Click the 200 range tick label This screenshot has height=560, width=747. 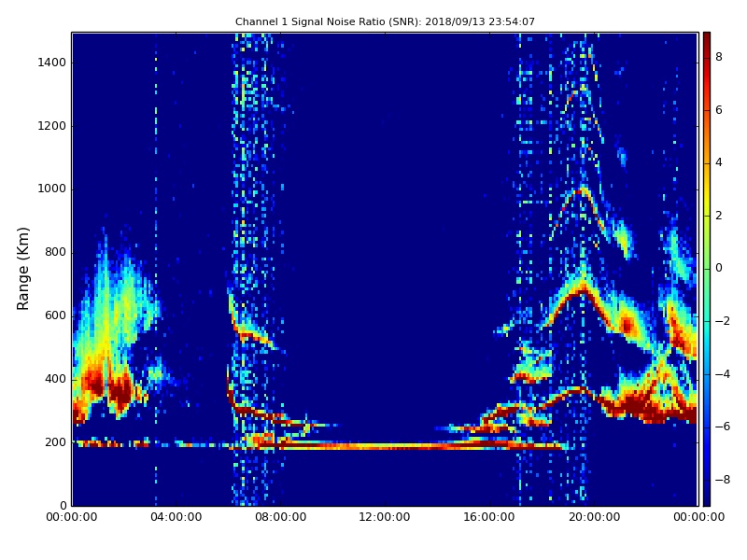tap(55, 441)
